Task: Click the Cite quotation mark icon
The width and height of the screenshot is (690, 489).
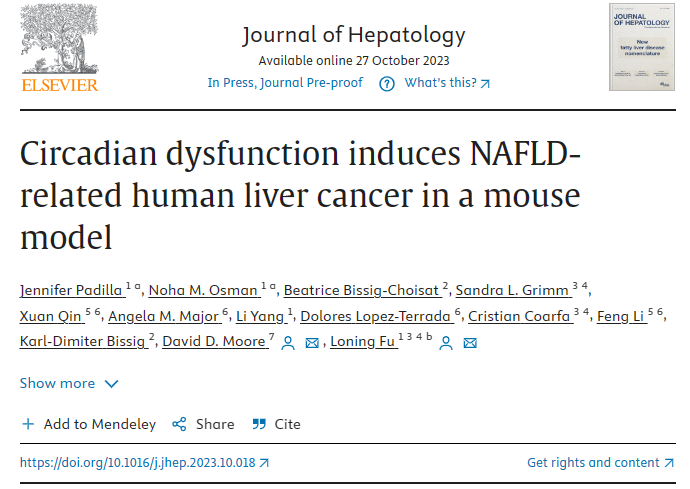Action: pyautogui.click(x=259, y=424)
